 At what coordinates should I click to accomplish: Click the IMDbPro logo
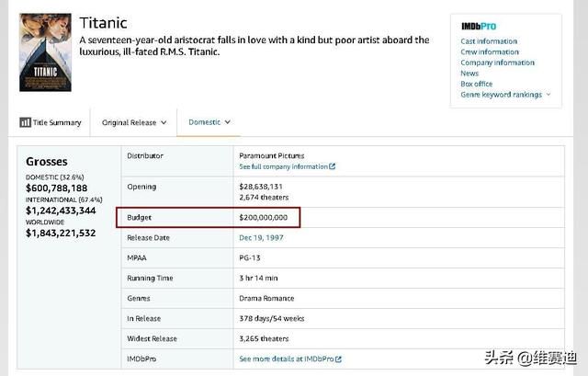479,27
